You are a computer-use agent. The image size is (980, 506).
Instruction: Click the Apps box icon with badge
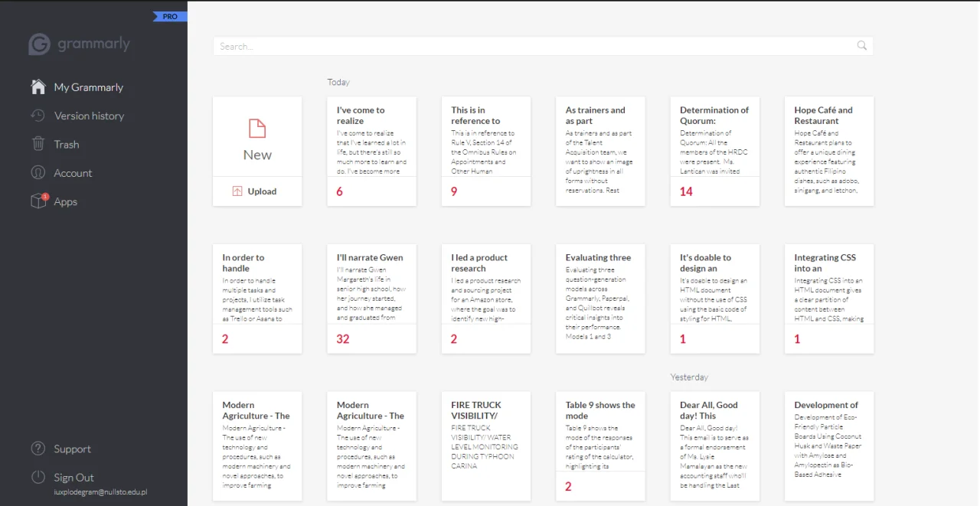click(x=39, y=201)
